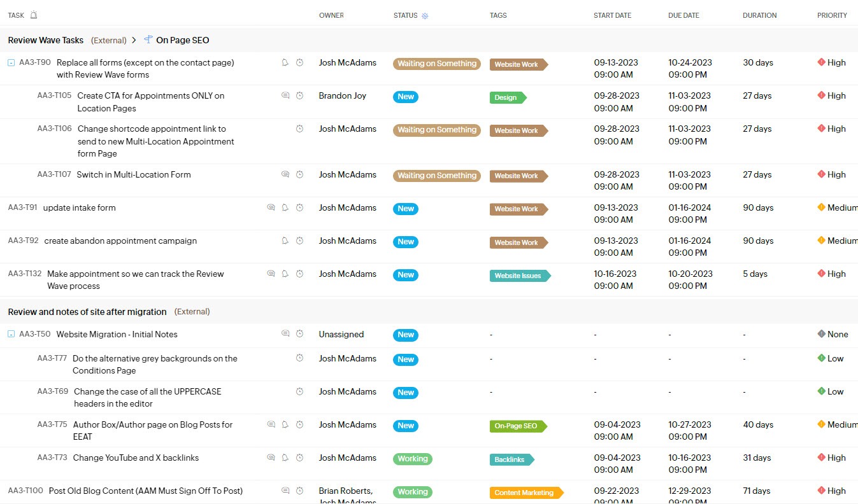The image size is (858, 504).
Task: Open task 'create abandon appointment campaign'
Action: click(x=120, y=241)
